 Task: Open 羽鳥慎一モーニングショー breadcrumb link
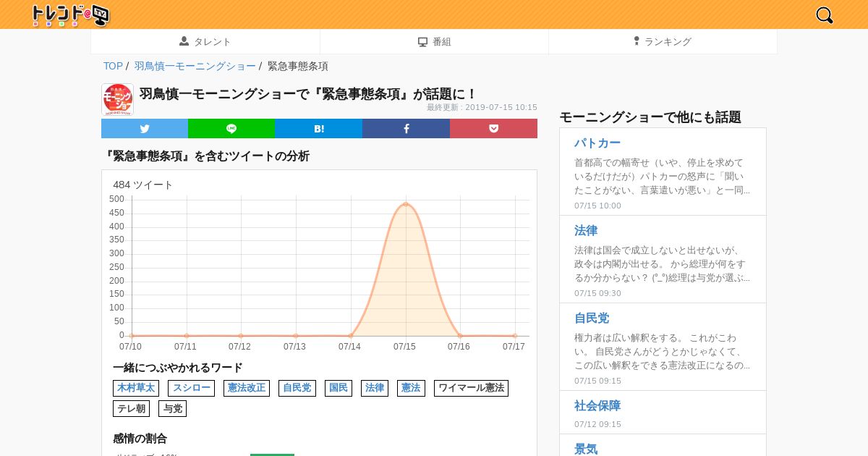pyautogui.click(x=195, y=66)
